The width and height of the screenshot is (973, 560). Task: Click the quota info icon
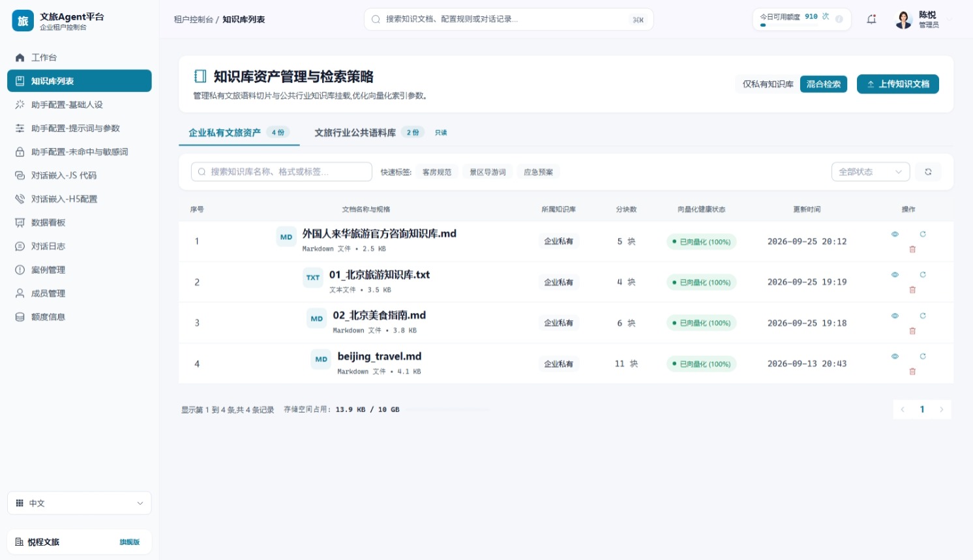[839, 19]
